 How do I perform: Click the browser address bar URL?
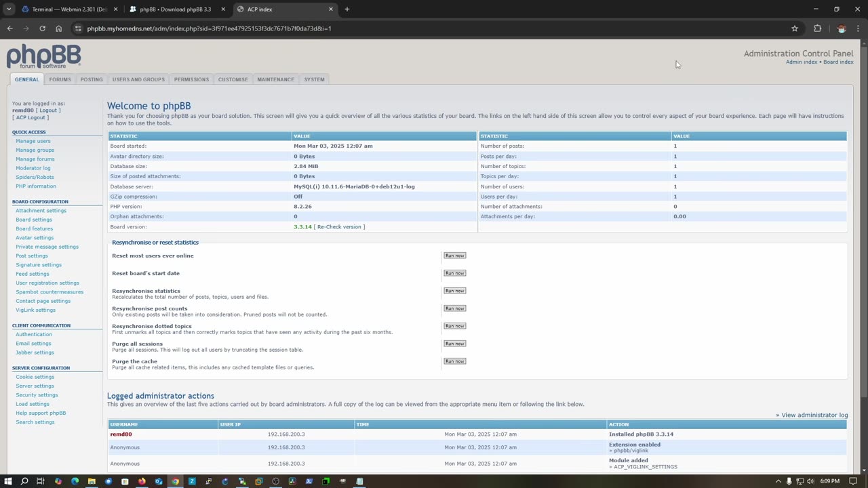pyautogui.click(x=209, y=28)
